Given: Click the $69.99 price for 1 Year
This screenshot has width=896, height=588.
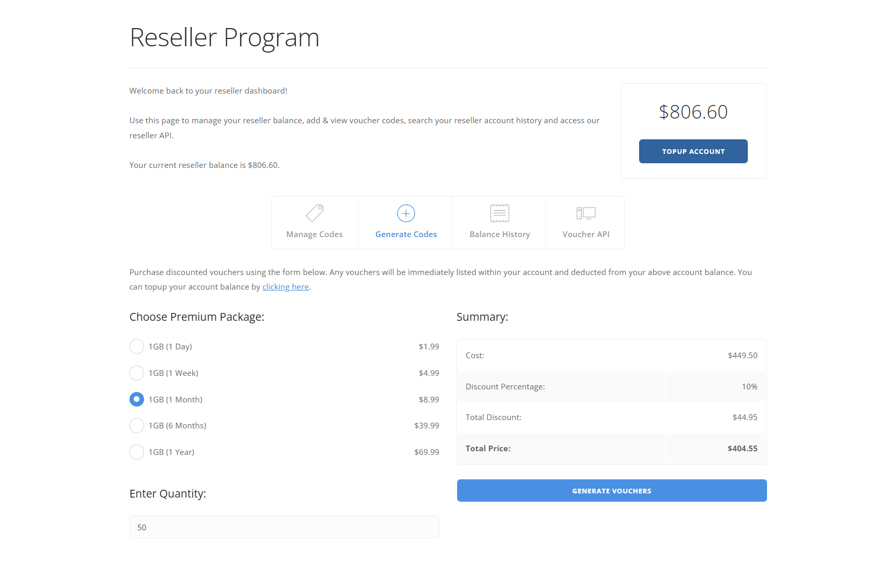Looking at the screenshot, I should click(x=426, y=452).
